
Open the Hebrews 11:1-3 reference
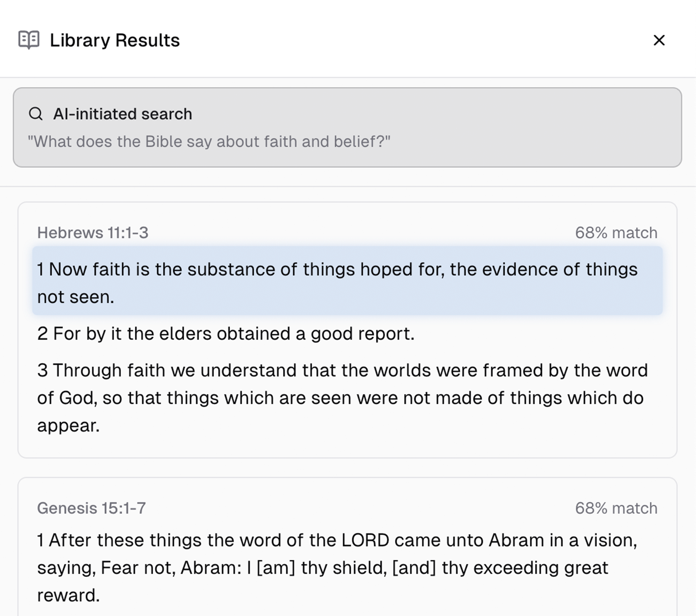pos(93,233)
